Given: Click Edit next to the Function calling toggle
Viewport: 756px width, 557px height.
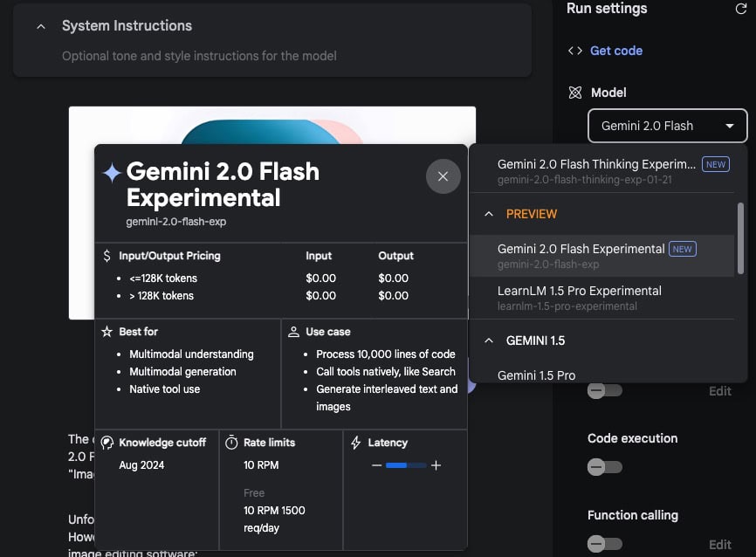Looking at the screenshot, I should pos(720,545).
